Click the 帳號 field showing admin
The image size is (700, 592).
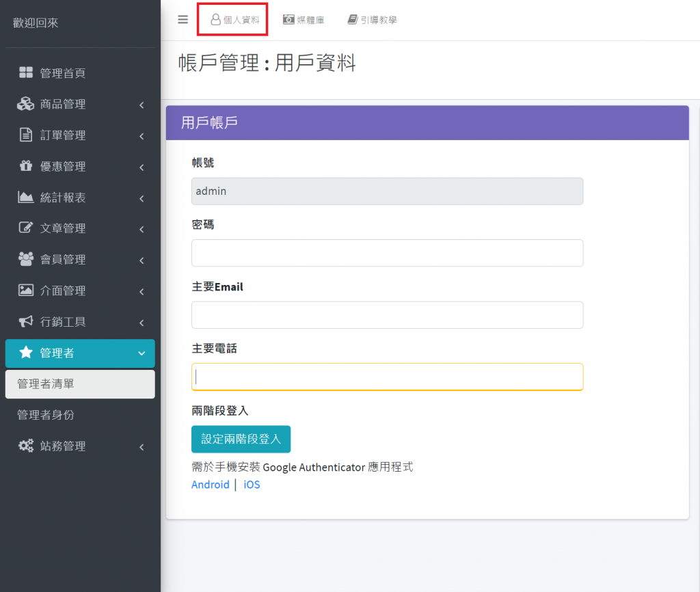click(x=387, y=191)
